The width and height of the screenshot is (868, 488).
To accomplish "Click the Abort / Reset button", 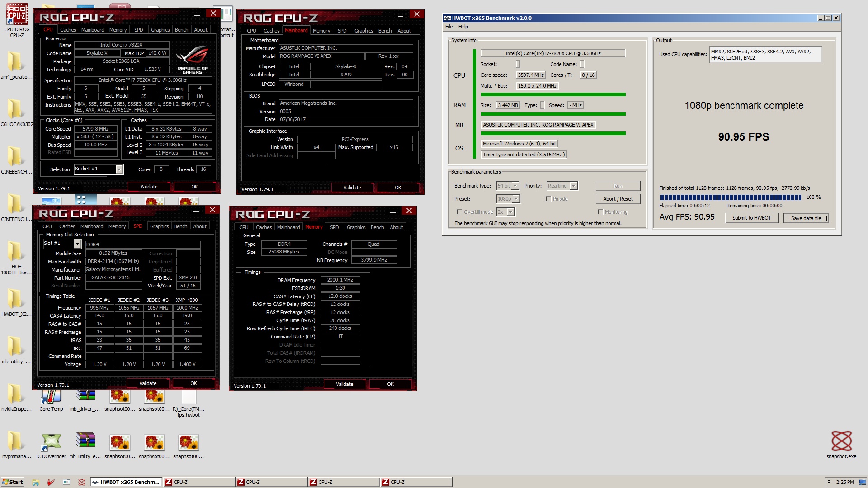I will (618, 199).
